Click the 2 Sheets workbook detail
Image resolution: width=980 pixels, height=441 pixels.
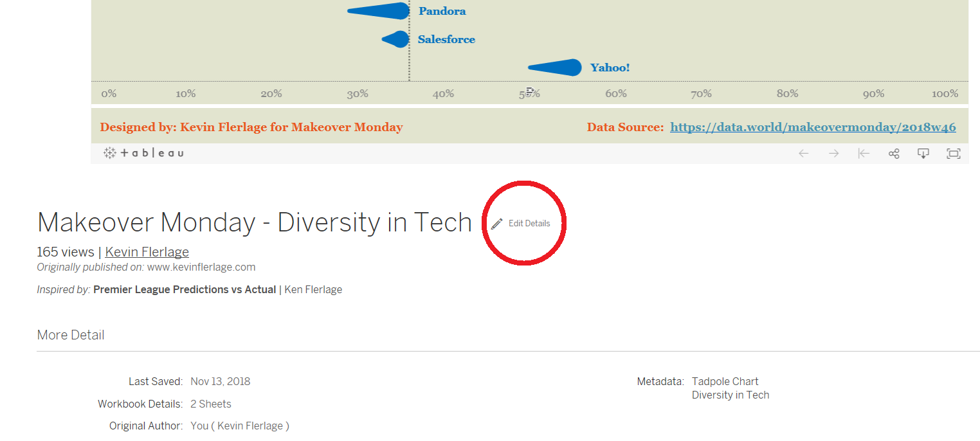coord(211,404)
